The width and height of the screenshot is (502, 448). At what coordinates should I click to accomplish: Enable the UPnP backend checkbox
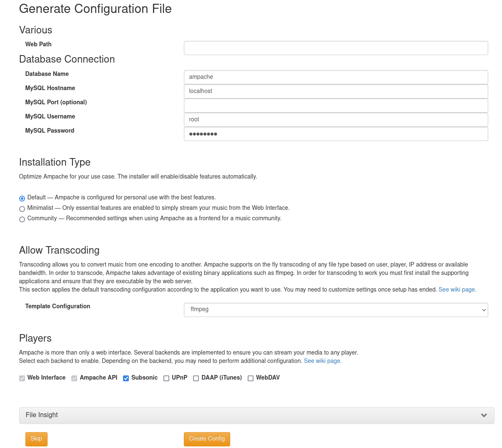coord(166,378)
